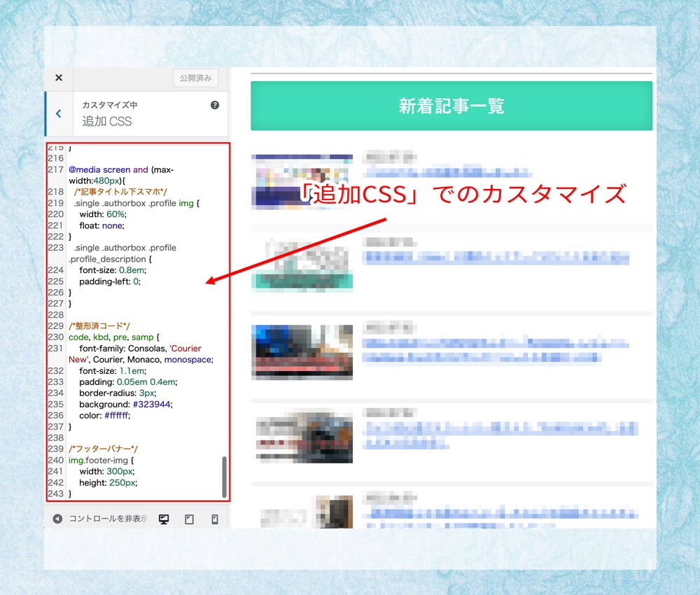Click line number 228 in the gutter
This screenshot has height=595, width=700.
(x=56, y=315)
